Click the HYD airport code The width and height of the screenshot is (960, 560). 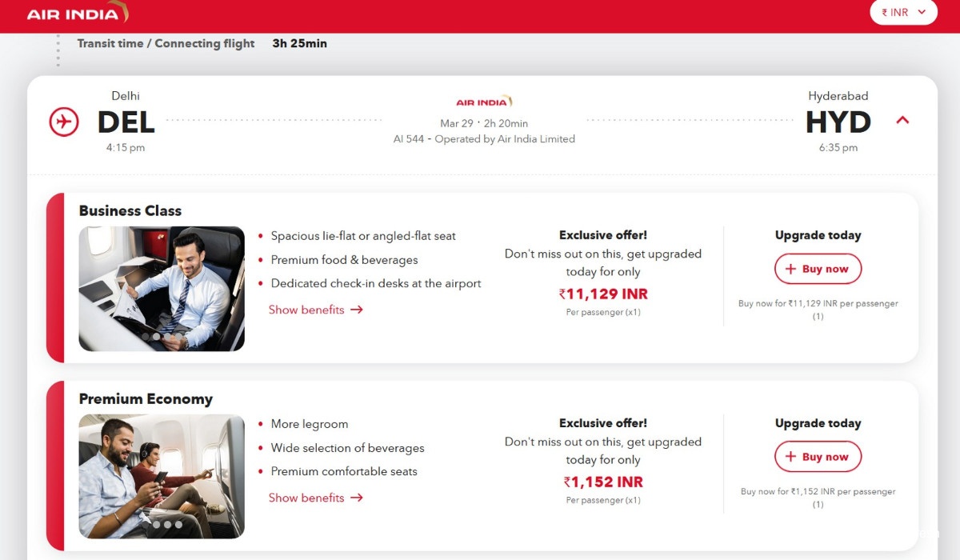(x=838, y=122)
